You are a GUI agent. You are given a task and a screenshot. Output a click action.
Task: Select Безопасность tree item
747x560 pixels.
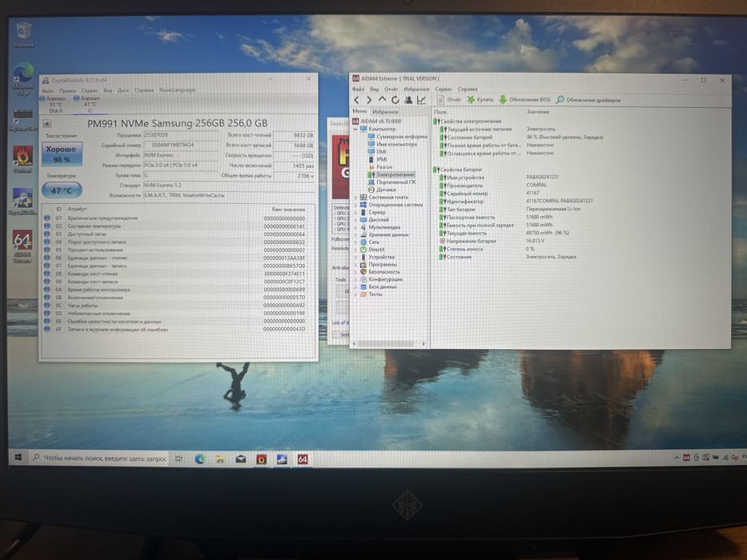(x=380, y=272)
